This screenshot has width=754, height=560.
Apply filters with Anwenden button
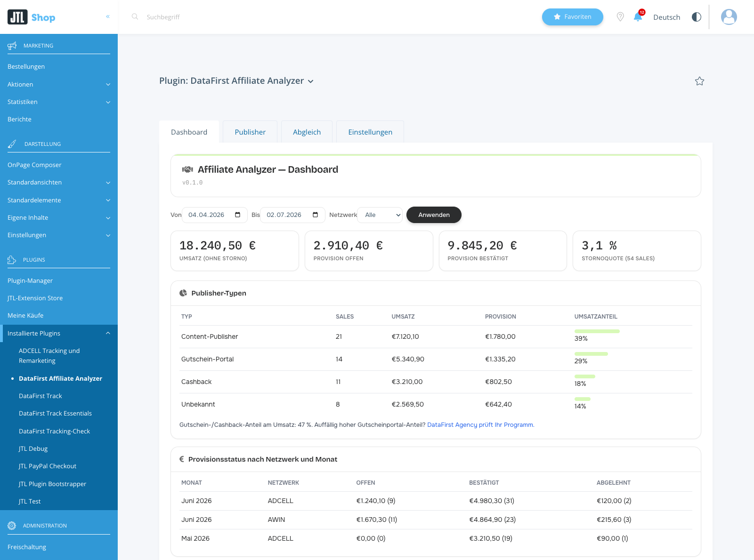click(434, 215)
